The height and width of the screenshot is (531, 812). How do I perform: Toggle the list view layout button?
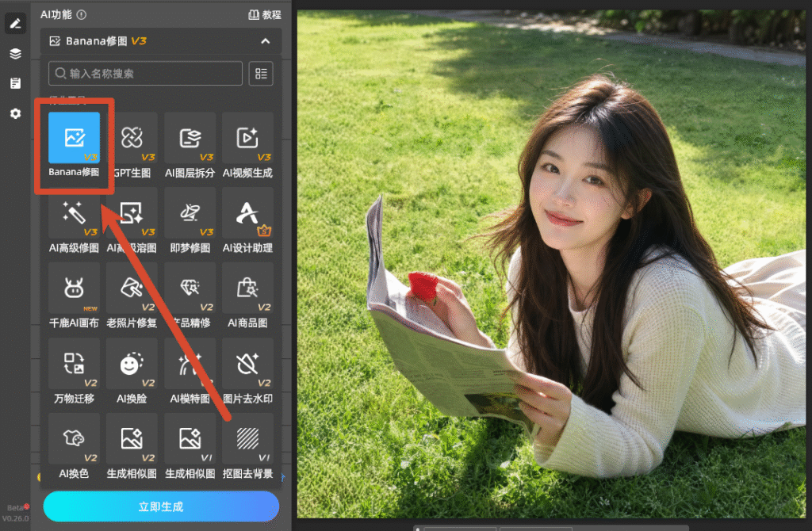tap(261, 74)
